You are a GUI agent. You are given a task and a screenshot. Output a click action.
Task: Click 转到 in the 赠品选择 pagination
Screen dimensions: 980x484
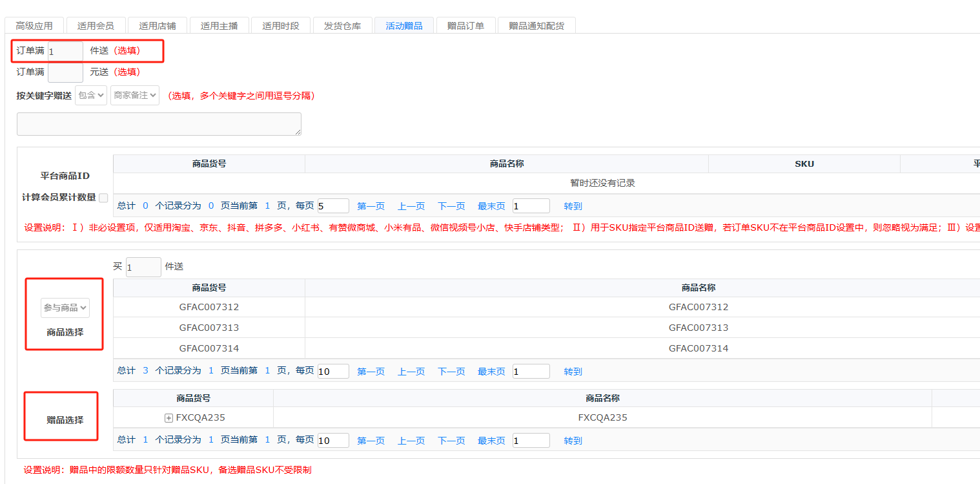pos(573,441)
